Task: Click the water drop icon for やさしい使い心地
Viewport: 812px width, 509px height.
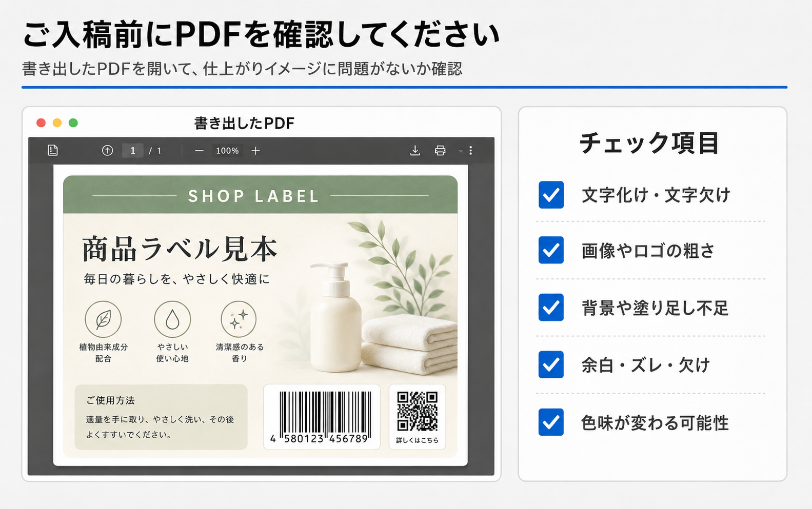Action: tap(172, 319)
